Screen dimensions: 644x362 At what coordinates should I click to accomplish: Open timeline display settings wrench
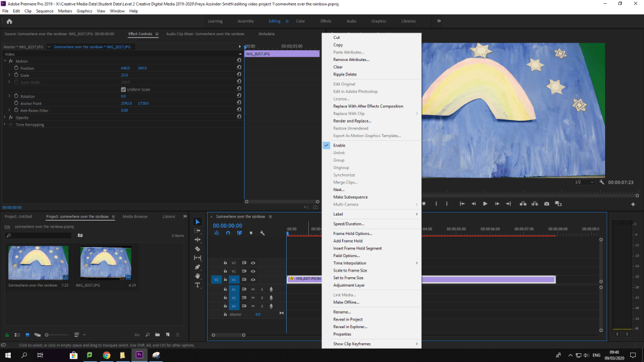click(262, 233)
